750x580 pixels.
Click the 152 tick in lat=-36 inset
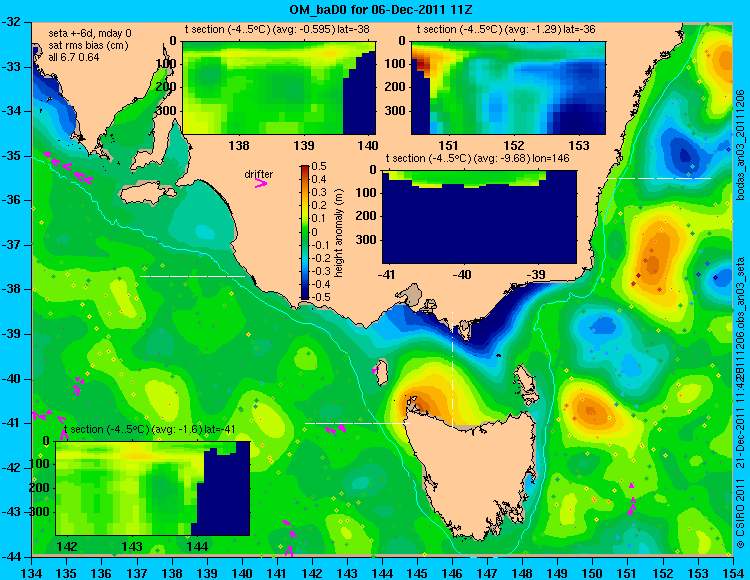[514, 146]
